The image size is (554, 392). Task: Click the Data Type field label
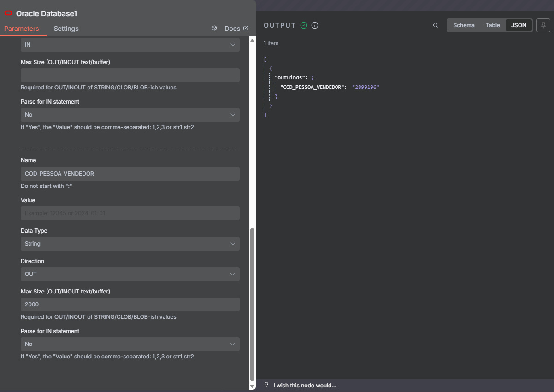[x=34, y=231]
